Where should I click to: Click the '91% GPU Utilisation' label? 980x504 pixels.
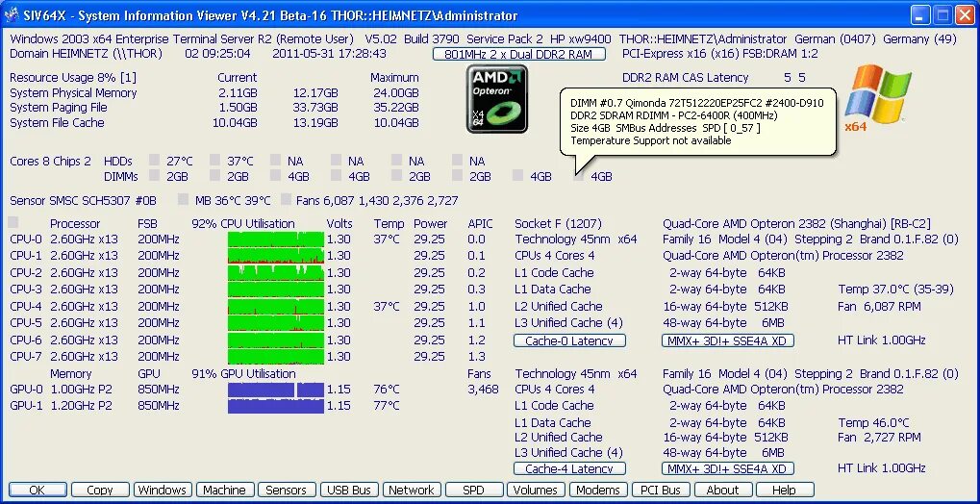pyautogui.click(x=243, y=373)
